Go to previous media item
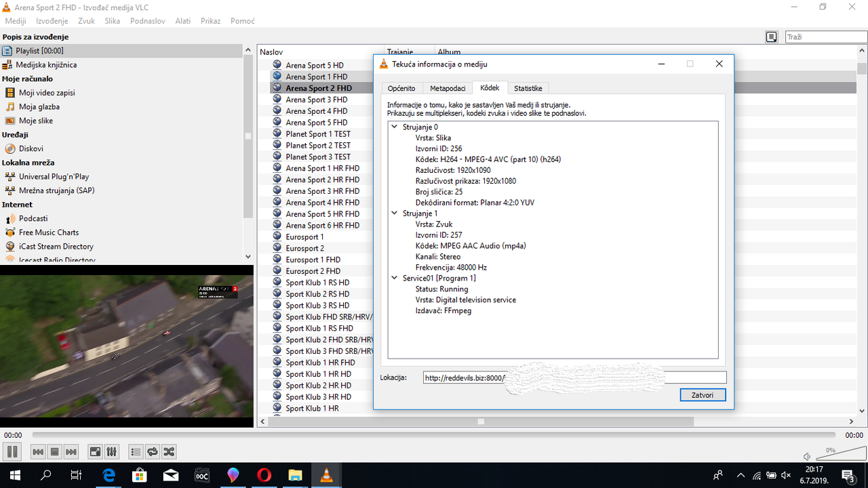The width and height of the screenshot is (868, 488). coord(39,451)
